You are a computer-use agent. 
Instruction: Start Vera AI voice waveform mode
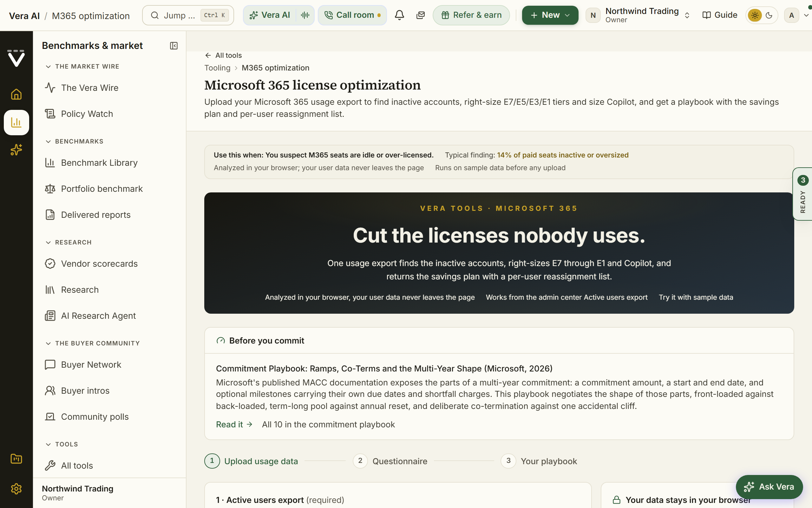coord(305,15)
